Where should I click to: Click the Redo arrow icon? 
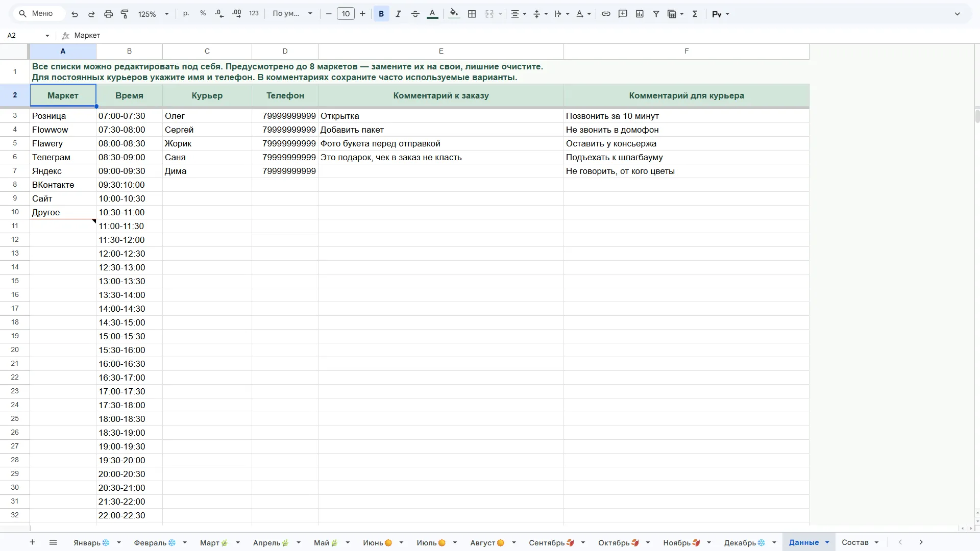tap(92, 14)
